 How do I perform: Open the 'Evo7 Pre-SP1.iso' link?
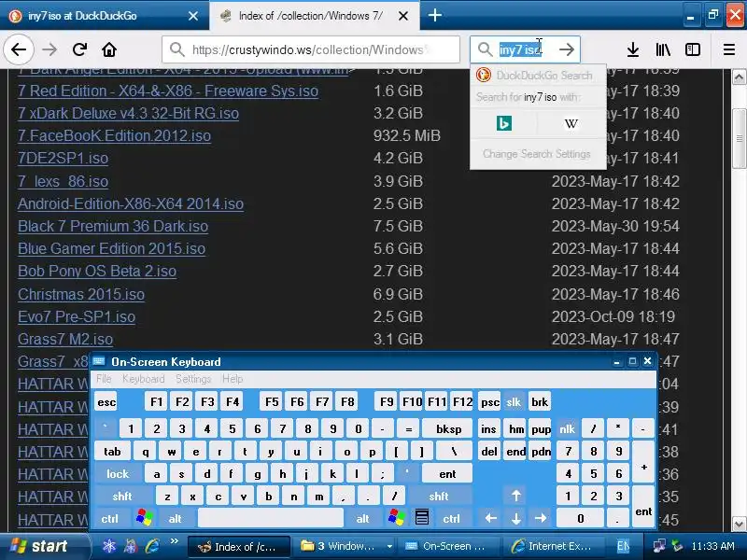click(77, 316)
